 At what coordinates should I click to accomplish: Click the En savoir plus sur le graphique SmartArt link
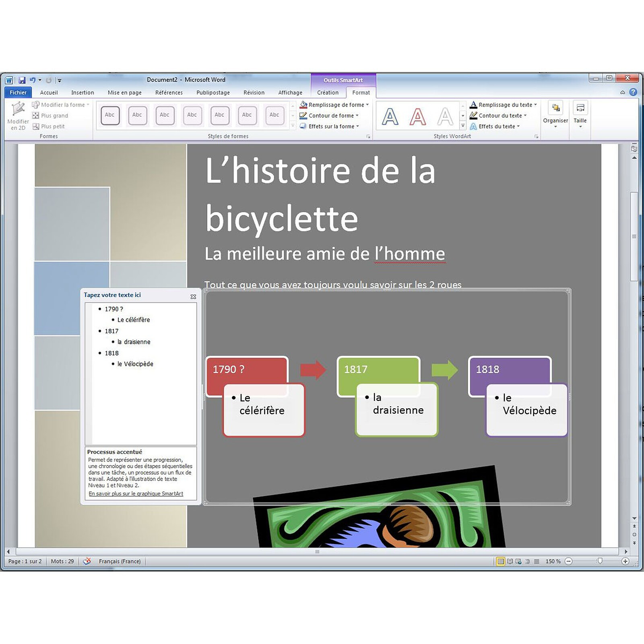pyautogui.click(x=136, y=493)
